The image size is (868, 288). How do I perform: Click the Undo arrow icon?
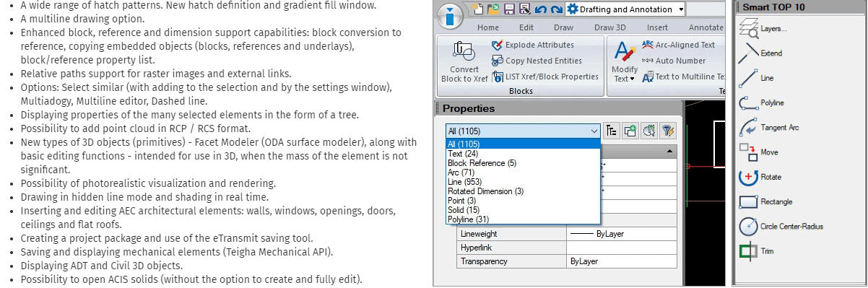pyautogui.click(x=542, y=9)
